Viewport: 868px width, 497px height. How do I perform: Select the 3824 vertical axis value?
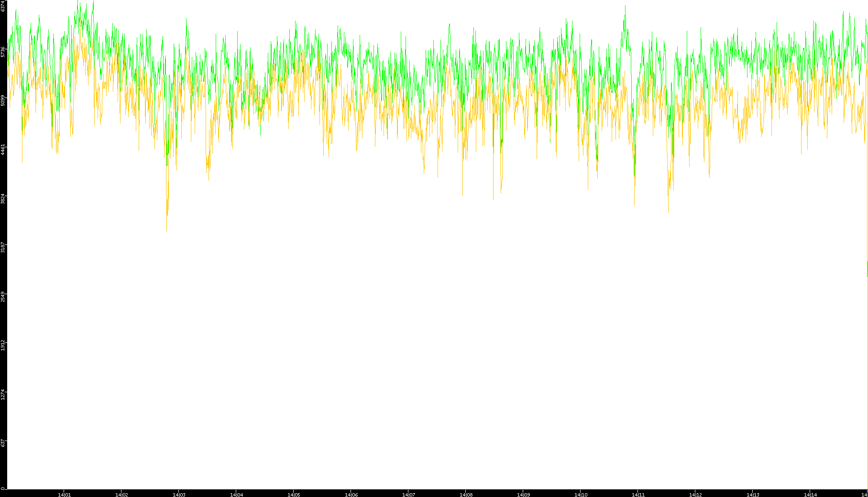pos(3,199)
